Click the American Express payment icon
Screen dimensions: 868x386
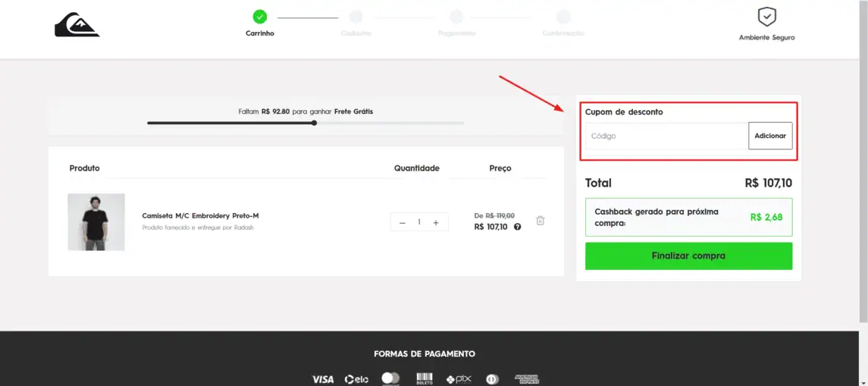pyautogui.click(x=526, y=379)
